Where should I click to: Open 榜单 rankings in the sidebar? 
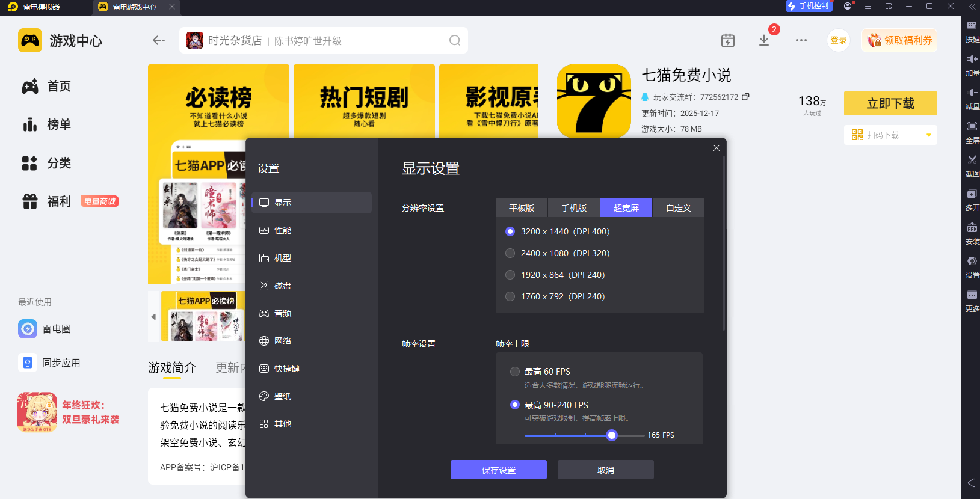tap(47, 124)
